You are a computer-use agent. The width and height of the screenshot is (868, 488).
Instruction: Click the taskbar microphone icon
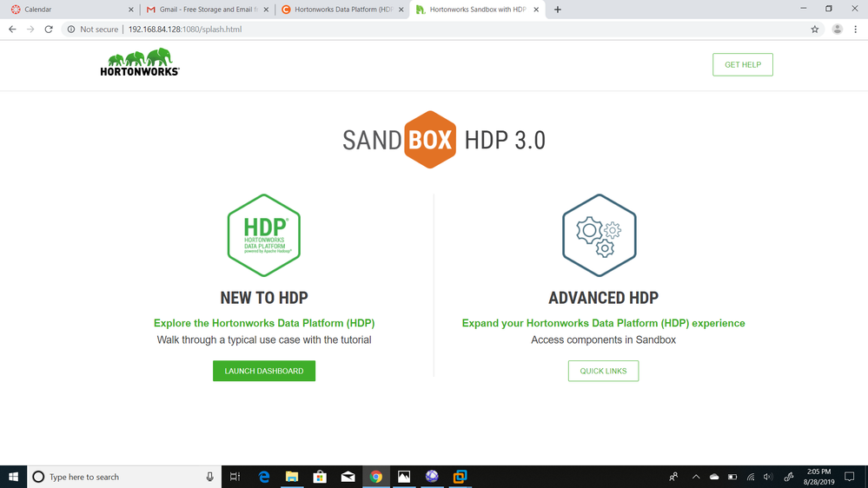click(209, 477)
